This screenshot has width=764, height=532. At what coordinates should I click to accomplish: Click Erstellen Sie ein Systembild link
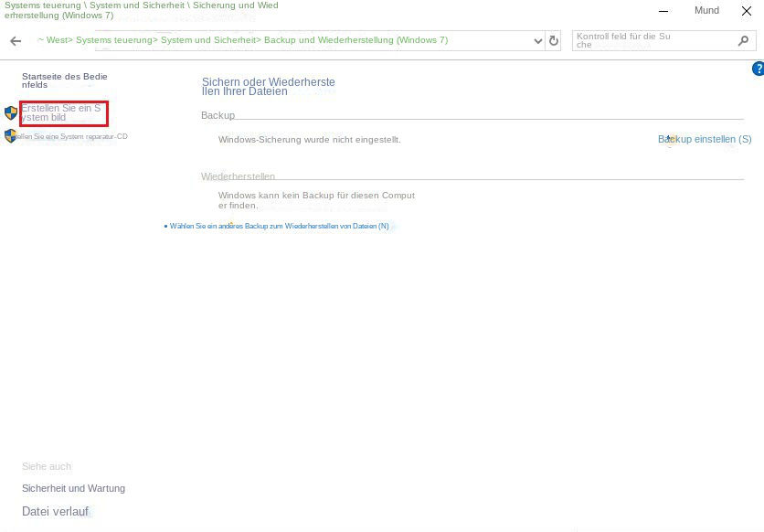pos(61,112)
